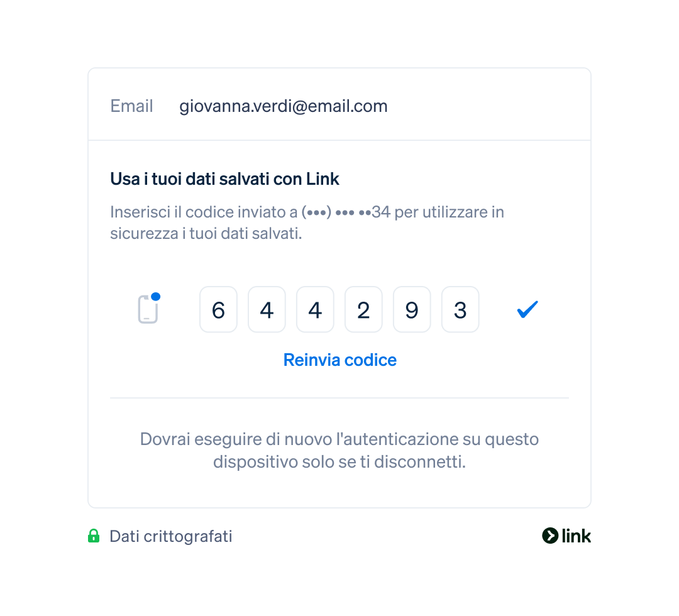Click the phone device icon

(148, 309)
